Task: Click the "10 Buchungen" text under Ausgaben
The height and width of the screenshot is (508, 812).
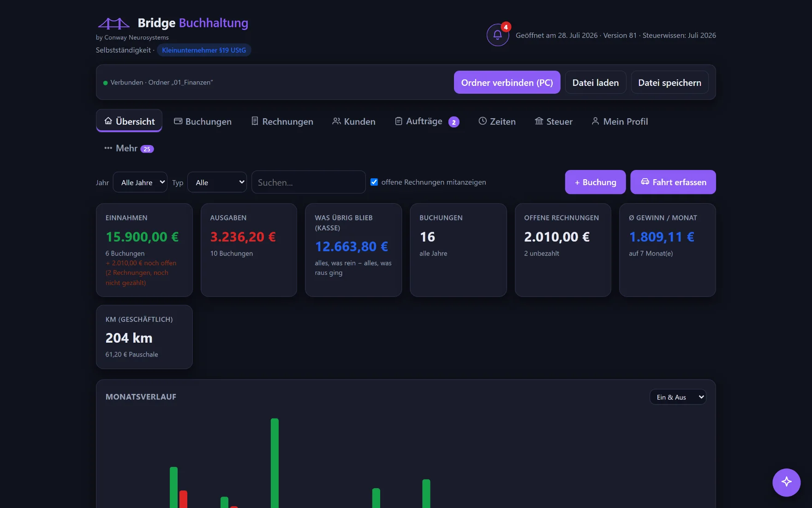Action: point(232,253)
